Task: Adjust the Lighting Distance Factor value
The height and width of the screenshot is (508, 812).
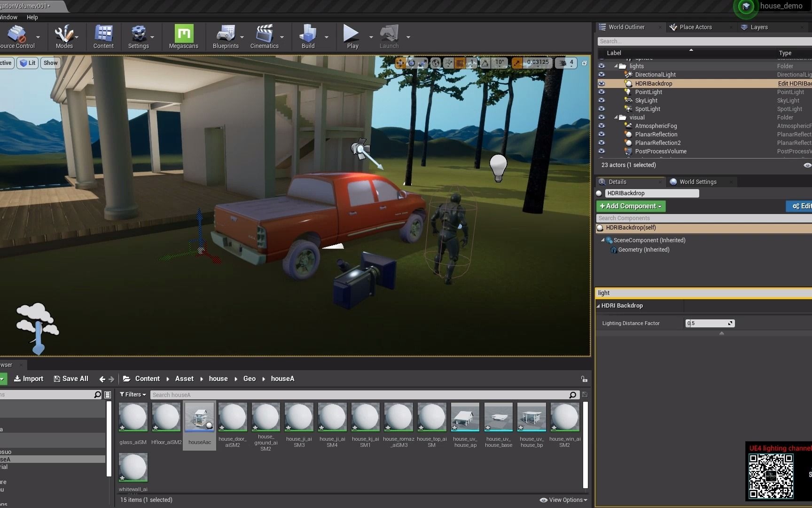Action: point(707,323)
